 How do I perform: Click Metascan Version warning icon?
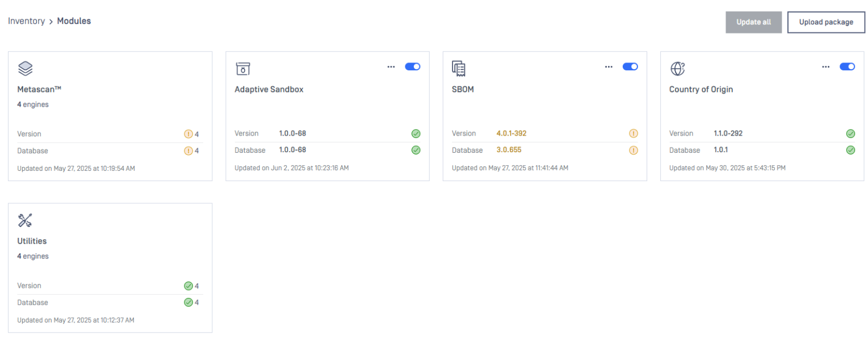pyautogui.click(x=188, y=134)
